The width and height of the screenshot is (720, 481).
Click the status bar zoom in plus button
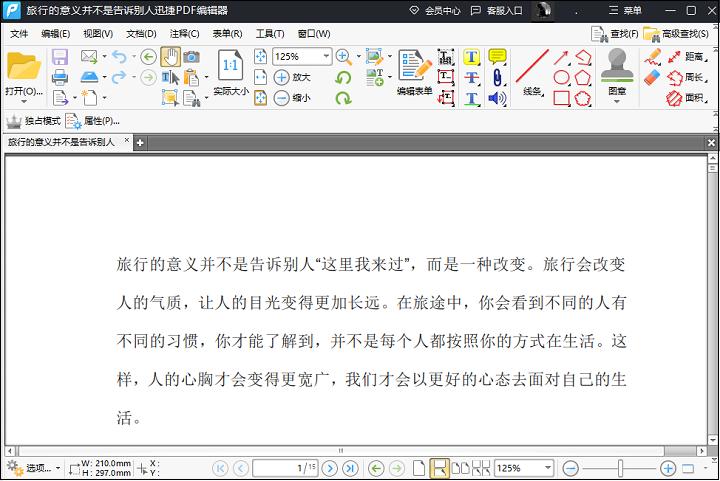pos(668,468)
